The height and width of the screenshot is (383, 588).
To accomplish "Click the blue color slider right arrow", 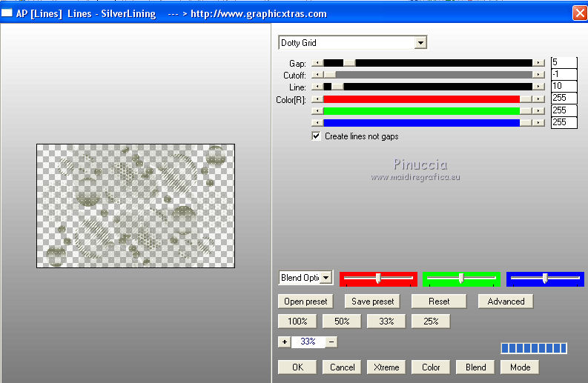I will coord(539,122).
